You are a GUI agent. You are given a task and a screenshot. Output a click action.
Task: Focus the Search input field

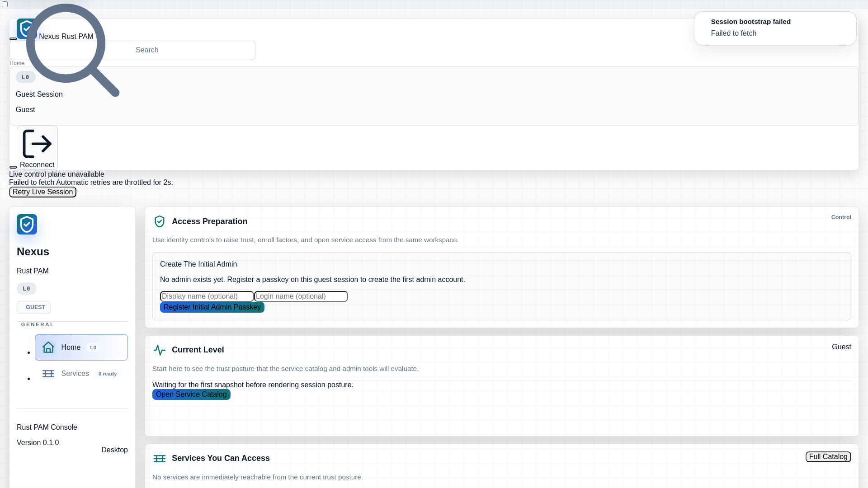pyautogui.click(x=132, y=50)
